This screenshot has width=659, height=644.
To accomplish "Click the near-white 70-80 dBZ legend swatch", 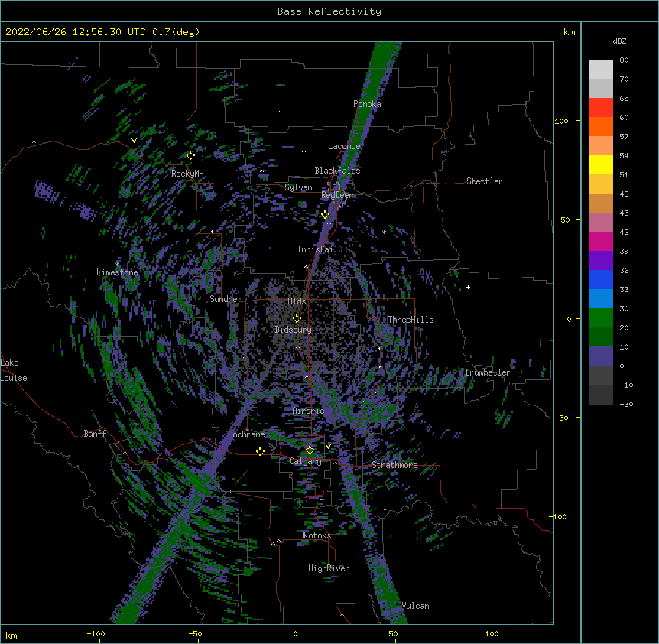I will (x=601, y=70).
